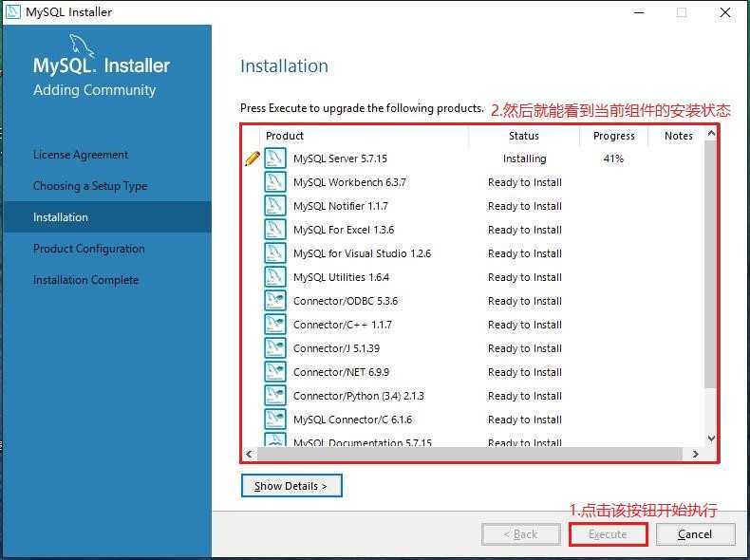Click the MySQL dolphin logo in sidebar

click(x=82, y=46)
